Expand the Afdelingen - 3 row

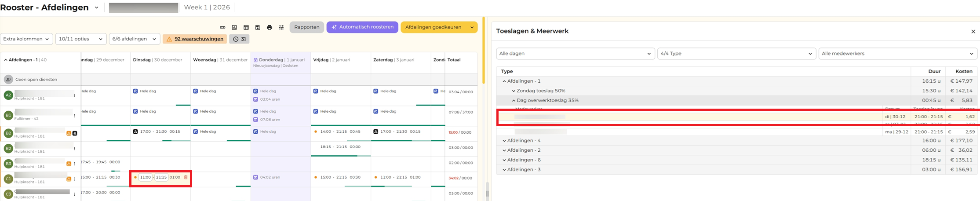(504, 170)
